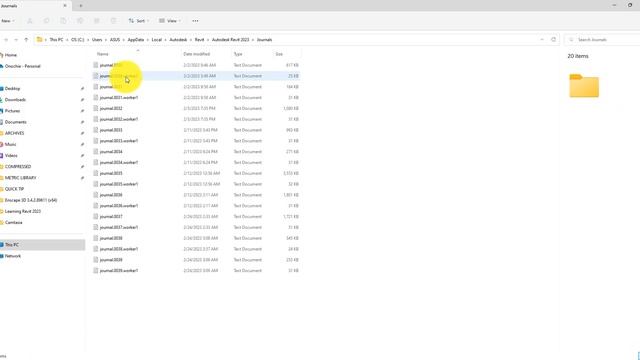Click the Copy icon in the toolbar
The width and height of the screenshot is (640, 360).
[47, 21]
